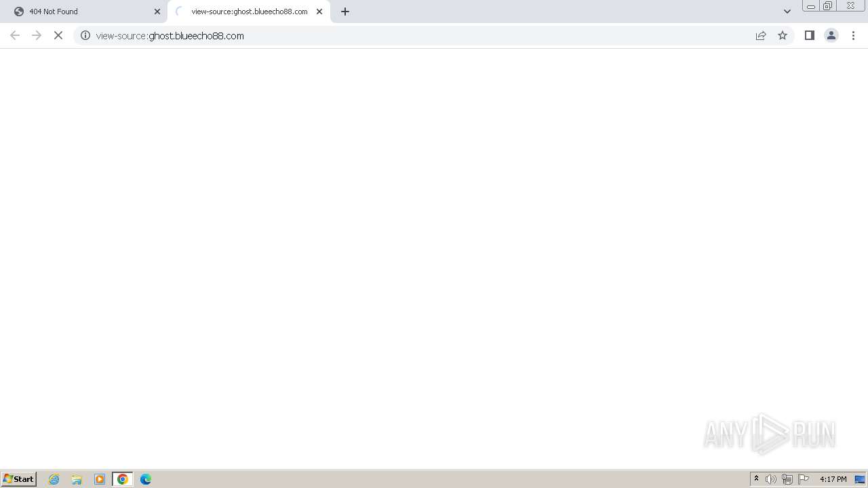
Task: Launch Windows Media Player from taskbar
Action: pyautogui.click(x=100, y=479)
